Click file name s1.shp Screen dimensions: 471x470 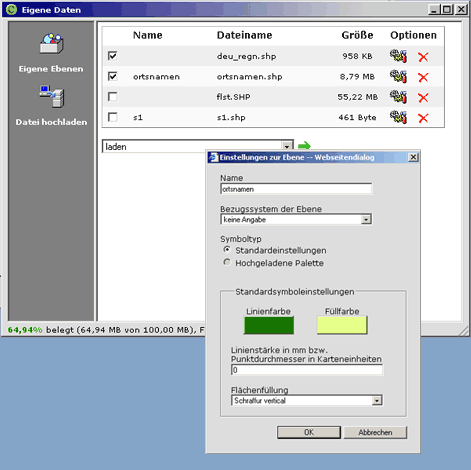click(x=231, y=117)
